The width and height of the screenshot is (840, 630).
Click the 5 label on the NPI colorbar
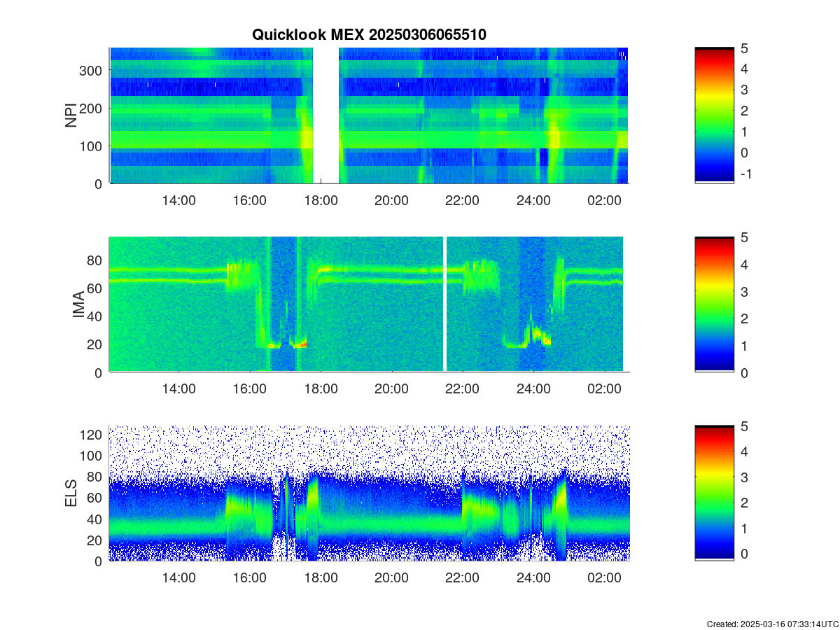745,48
